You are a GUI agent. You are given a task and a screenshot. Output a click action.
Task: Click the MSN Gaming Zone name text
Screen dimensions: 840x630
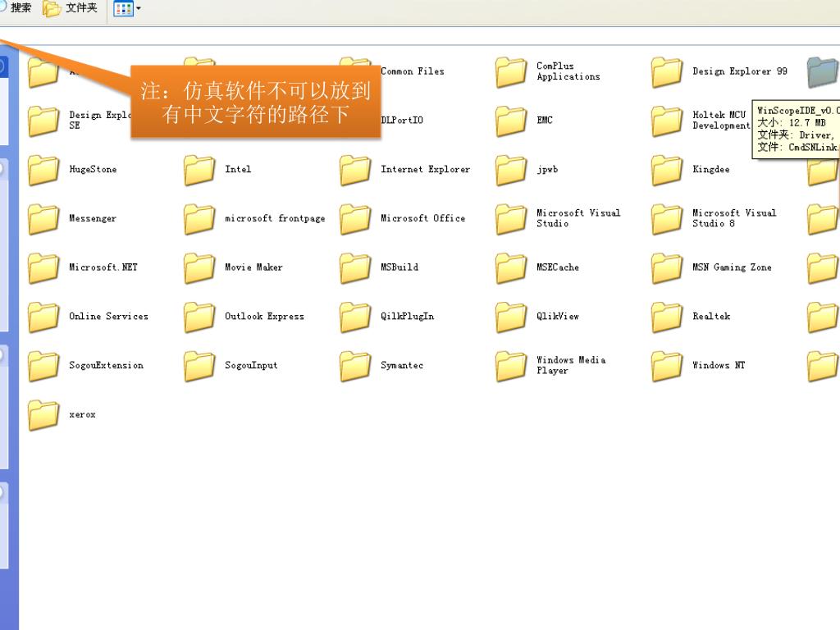732,267
